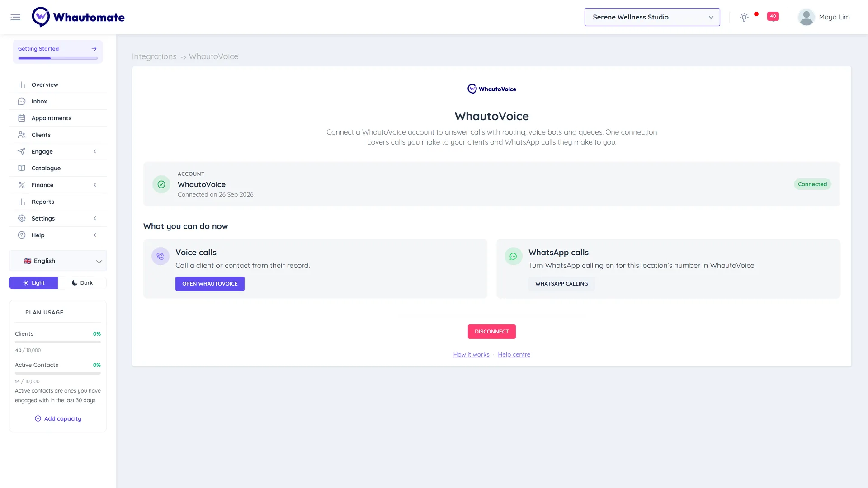Screen dimensions: 868x488
Task: Click the Getting Started progress bar
Action: 58,58
